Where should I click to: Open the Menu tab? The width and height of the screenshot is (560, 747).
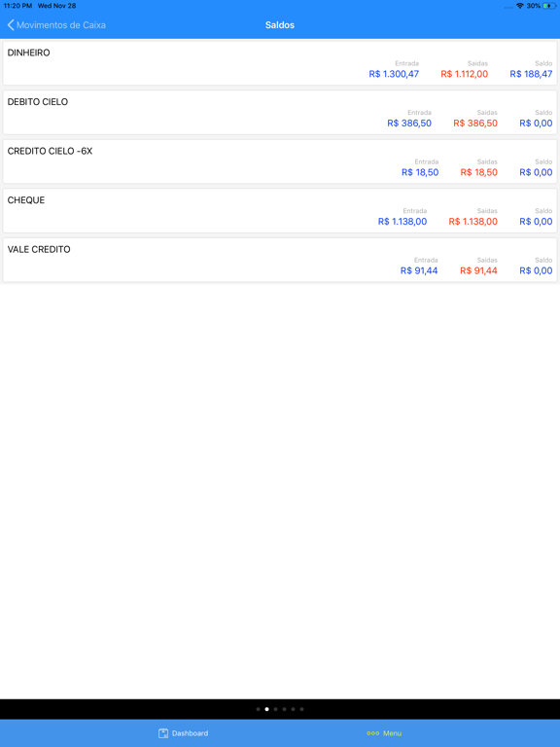384,733
